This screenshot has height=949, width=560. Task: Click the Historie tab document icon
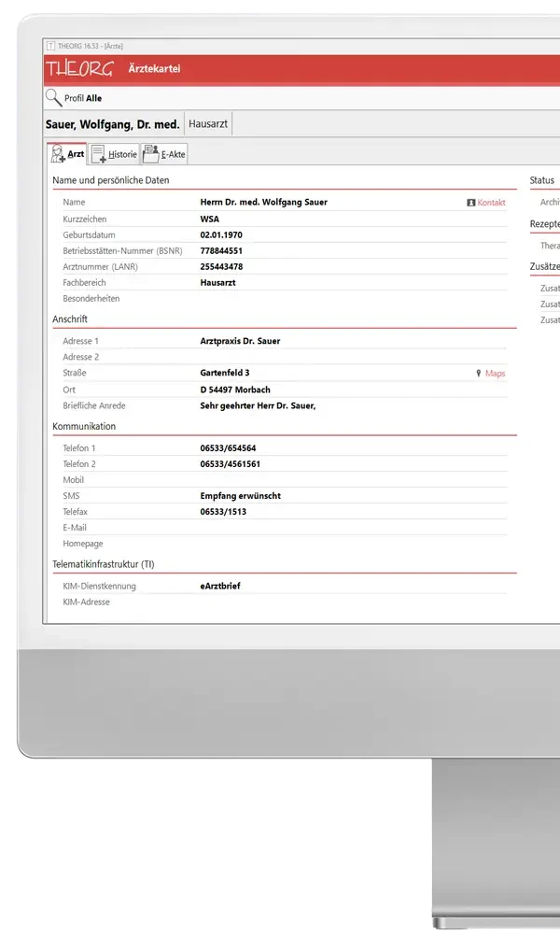[x=98, y=154]
